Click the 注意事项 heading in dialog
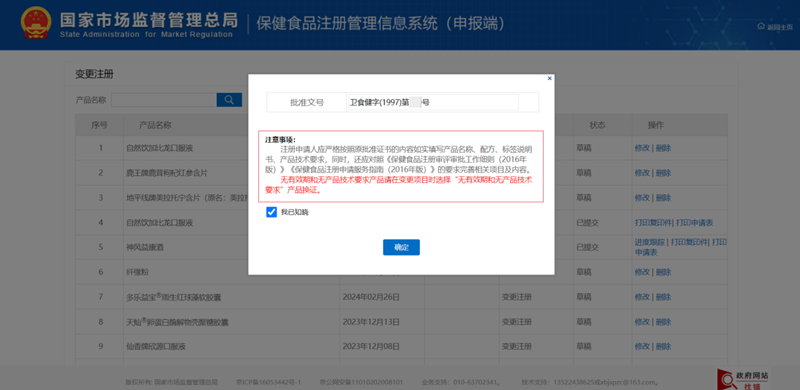The width and height of the screenshot is (800, 390). pos(280,140)
